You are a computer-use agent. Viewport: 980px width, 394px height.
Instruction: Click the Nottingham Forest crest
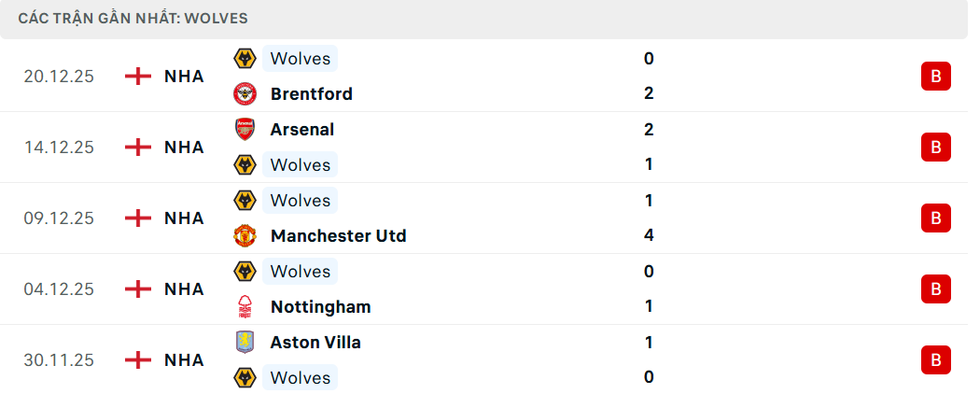[245, 306]
